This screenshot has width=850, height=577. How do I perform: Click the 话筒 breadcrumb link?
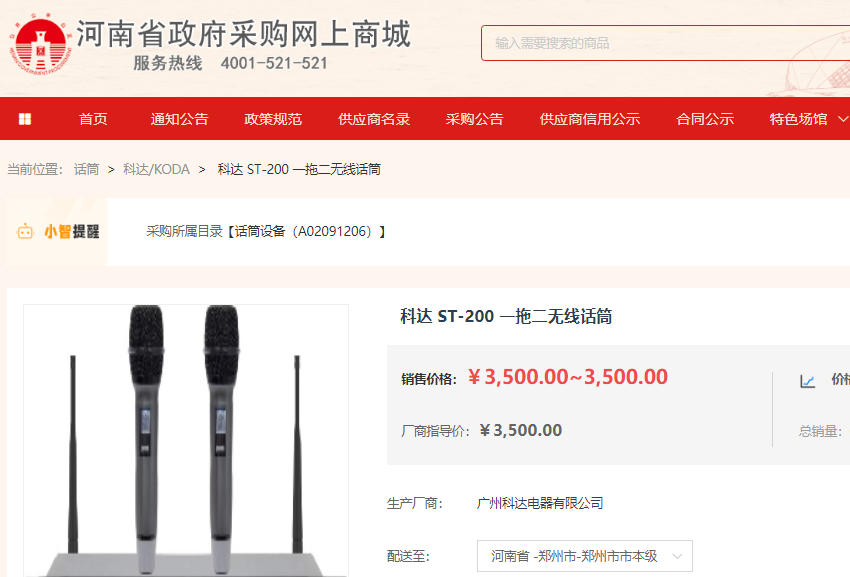click(x=86, y=169)
